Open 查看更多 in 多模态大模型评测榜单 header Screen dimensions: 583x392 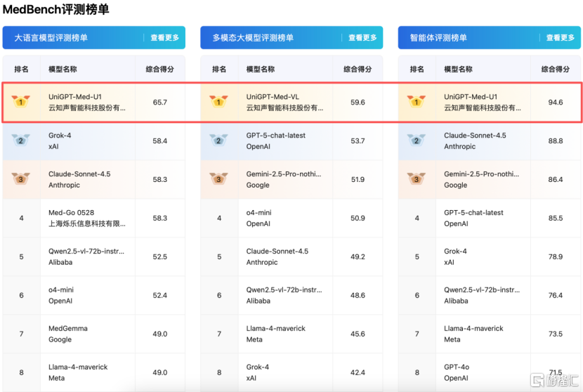[x=362, y=38]
